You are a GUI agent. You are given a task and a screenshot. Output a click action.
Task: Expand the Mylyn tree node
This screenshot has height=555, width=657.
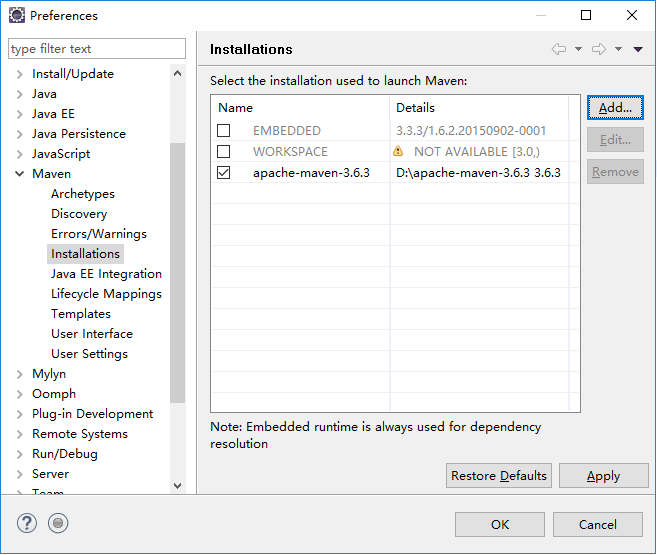click(20, 374)
